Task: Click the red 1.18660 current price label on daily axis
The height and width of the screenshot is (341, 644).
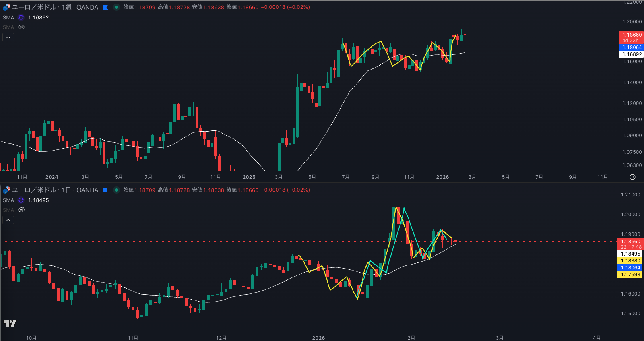Action: pos(630,242)
